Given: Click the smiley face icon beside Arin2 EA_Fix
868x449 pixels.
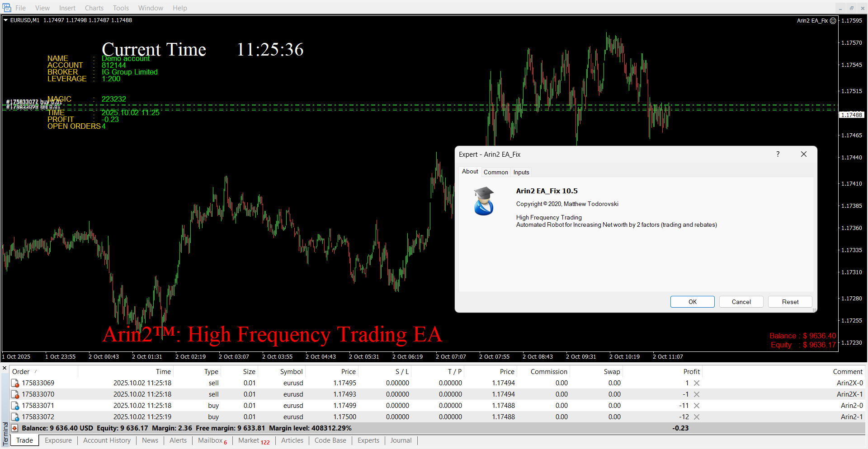Looking at the screenshot, I should (x=833, y=21).
